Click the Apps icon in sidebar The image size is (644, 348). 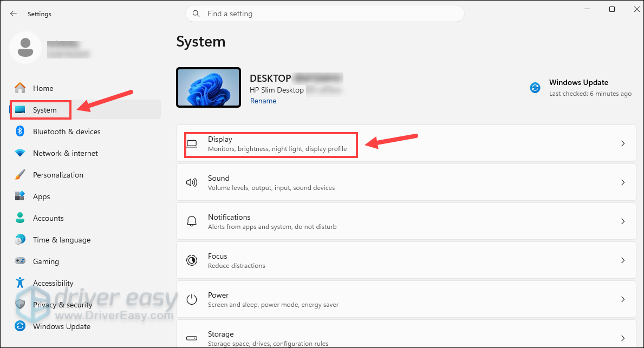pyautogui.click(x=19, y=196)
